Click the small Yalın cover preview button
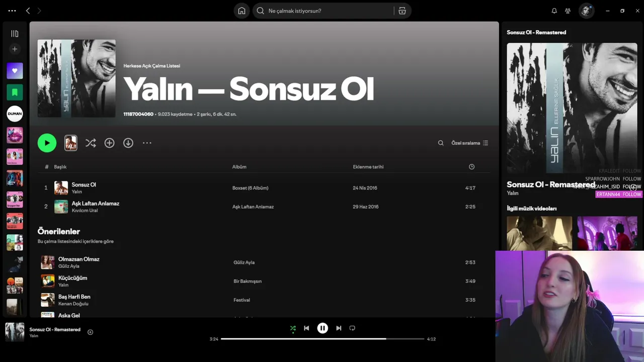This screenshot has width=644, height=362. pyautogui.click(x=71, y=143)
